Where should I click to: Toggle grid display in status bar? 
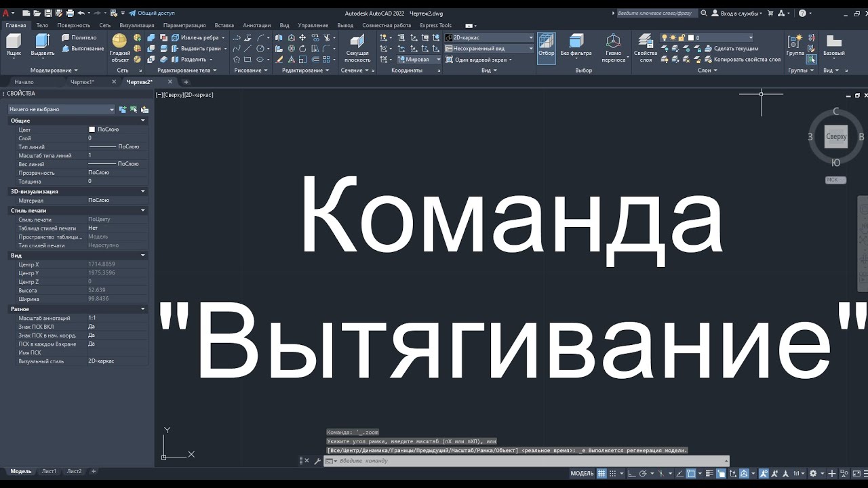point(601,473)
